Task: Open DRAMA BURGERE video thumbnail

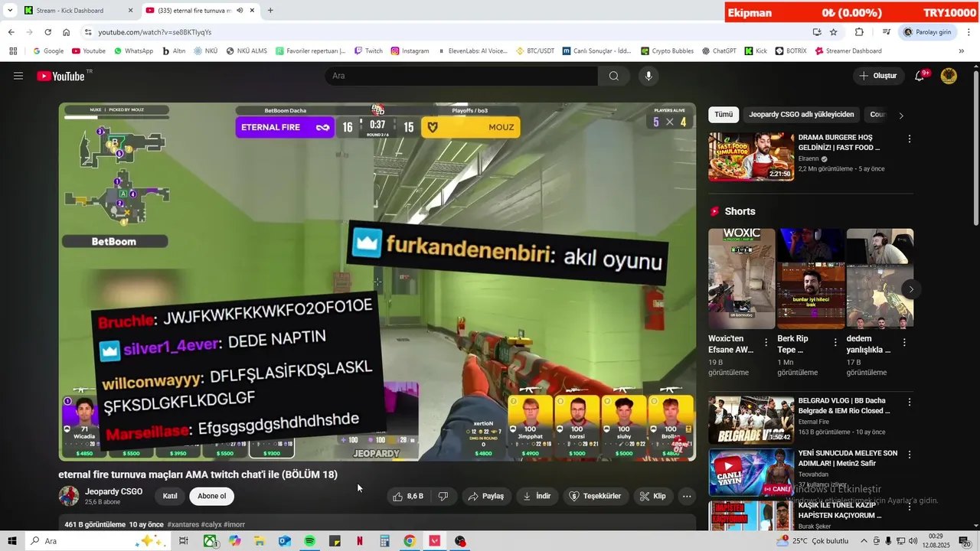Action: point(751,157)
